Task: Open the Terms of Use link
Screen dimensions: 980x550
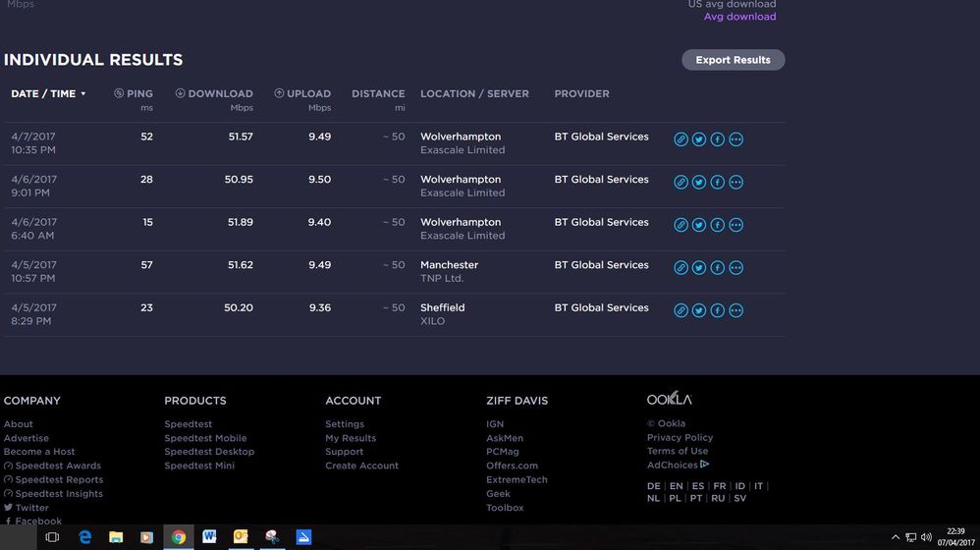Action: 678,451
